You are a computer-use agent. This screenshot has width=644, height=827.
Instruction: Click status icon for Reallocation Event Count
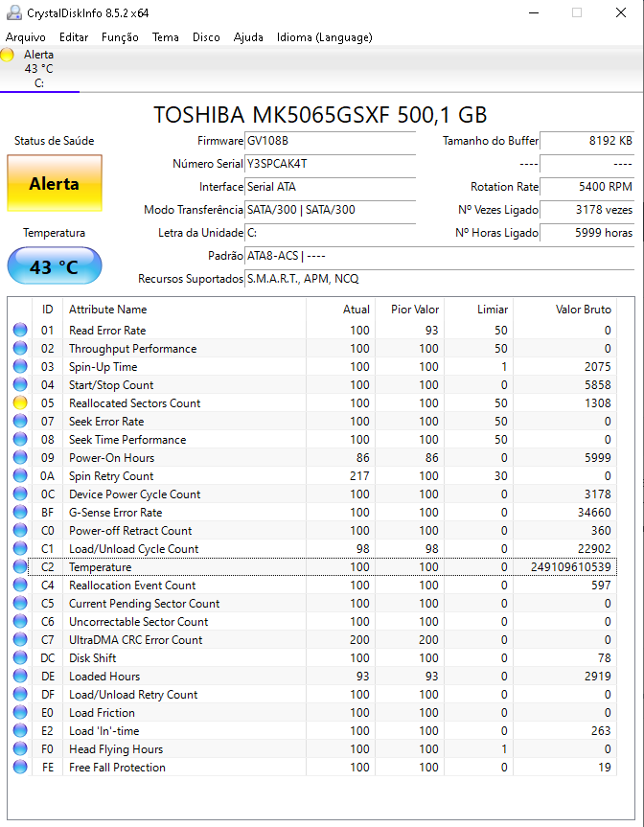[20, 585]
